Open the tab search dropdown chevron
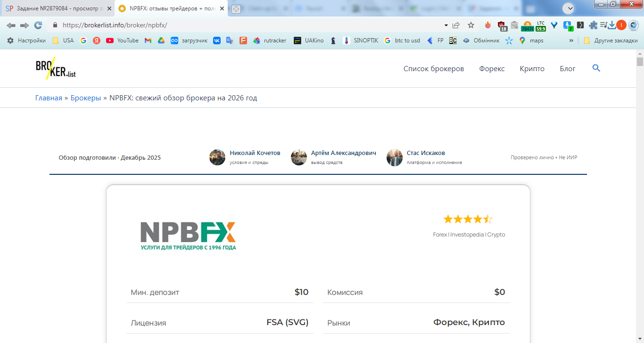The width and height of the screenshot is (644, 343). [x=570, y=8]
